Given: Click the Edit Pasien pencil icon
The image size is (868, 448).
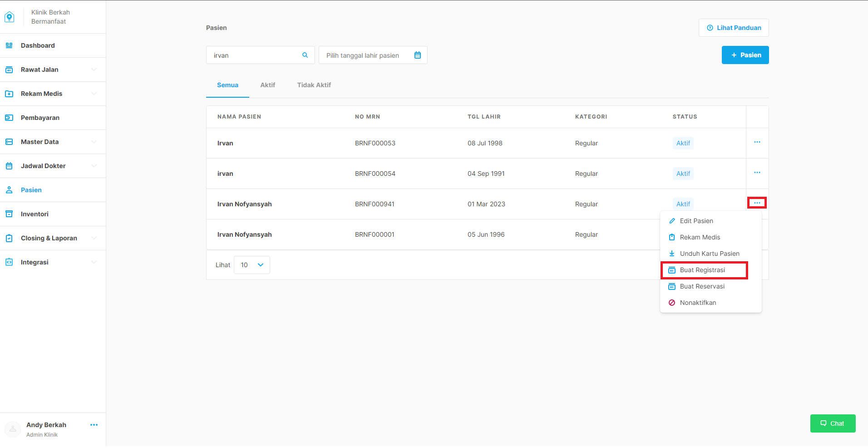Looking at the screenshot, I should [672, 221].
